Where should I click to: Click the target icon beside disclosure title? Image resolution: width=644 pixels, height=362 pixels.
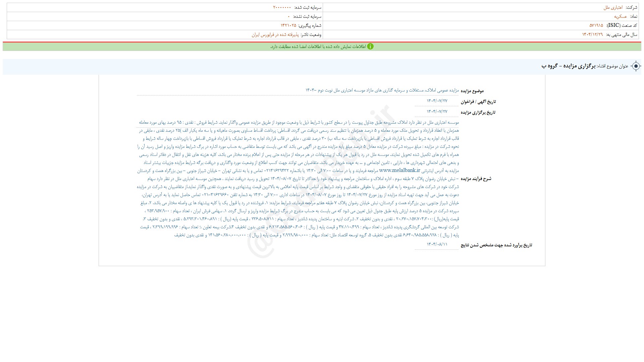636,66
